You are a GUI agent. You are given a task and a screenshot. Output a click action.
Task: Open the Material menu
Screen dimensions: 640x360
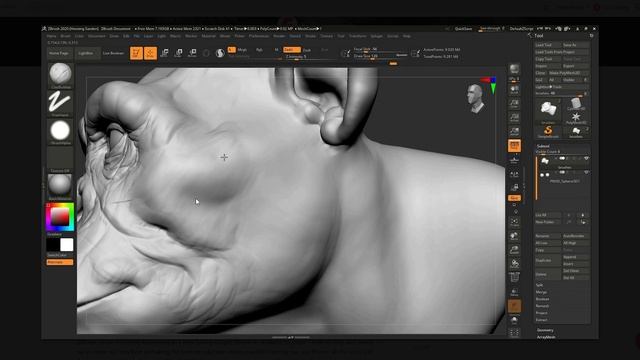[x=209, y=36]
